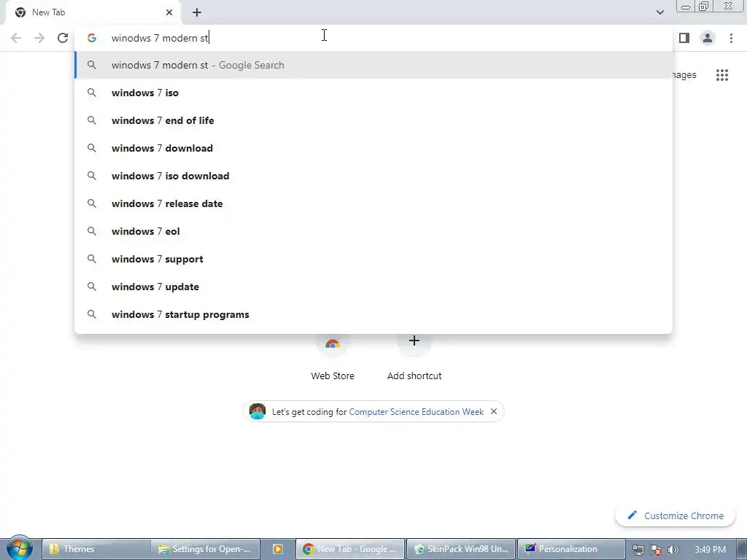This screenshot has height=560, width=747.
Task: Open the media player taskbar icon
Action: pos(278,549)
